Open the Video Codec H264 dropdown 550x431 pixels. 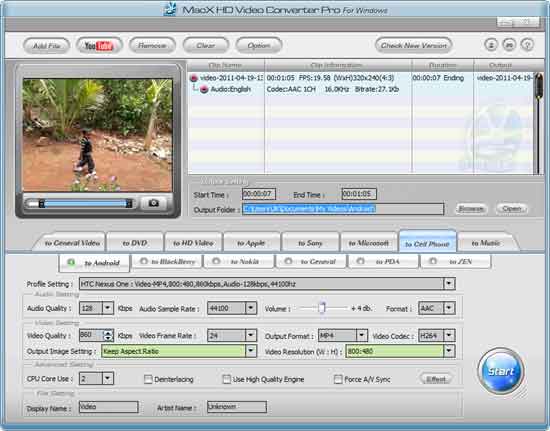[449, 335]
